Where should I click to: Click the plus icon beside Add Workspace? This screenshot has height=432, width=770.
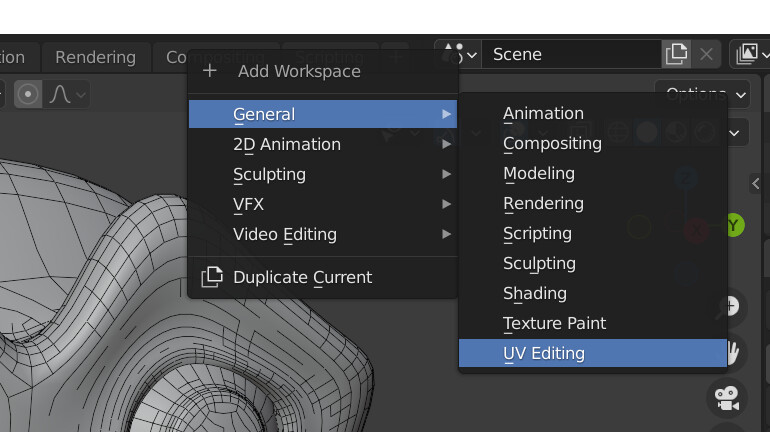[x=210, y=71]
